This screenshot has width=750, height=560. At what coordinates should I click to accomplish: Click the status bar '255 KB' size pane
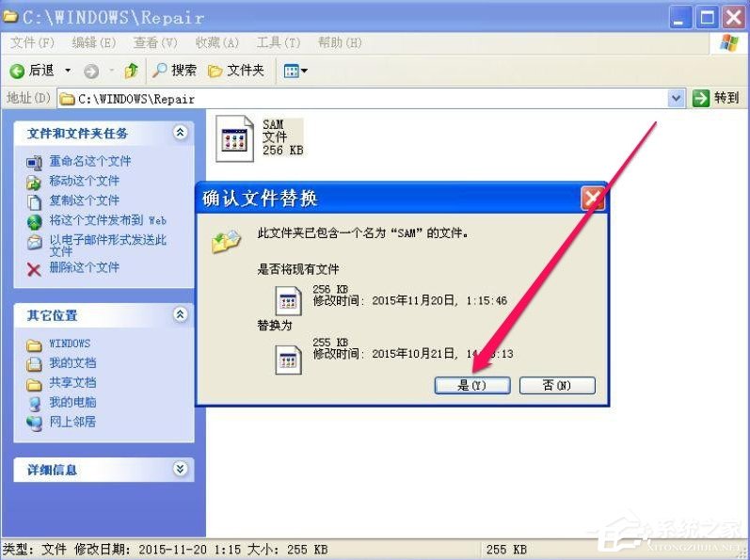tap(507, 550)
